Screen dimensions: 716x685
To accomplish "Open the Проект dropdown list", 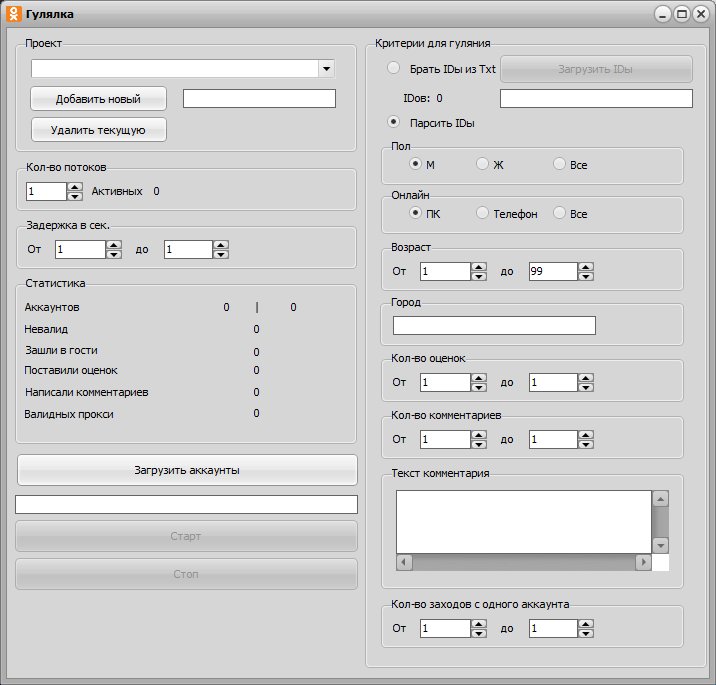I will coord(326,69).
